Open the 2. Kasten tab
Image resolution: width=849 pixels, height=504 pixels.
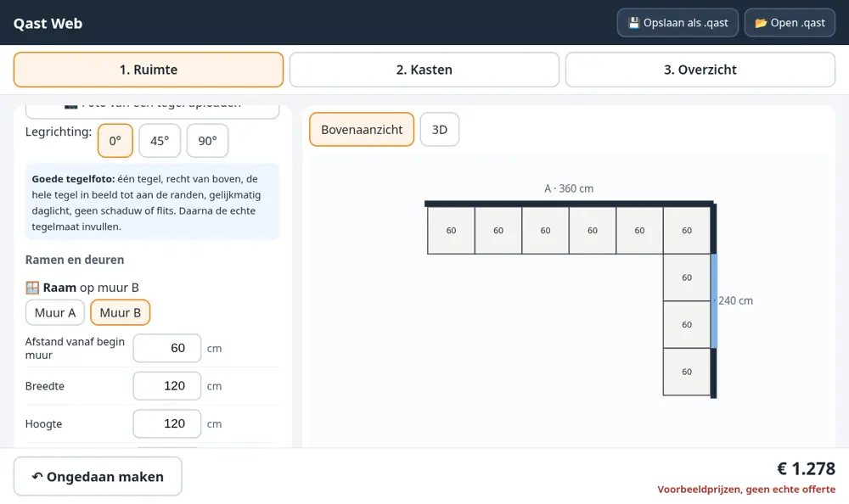pyautogui.click(x=424, y=70)
